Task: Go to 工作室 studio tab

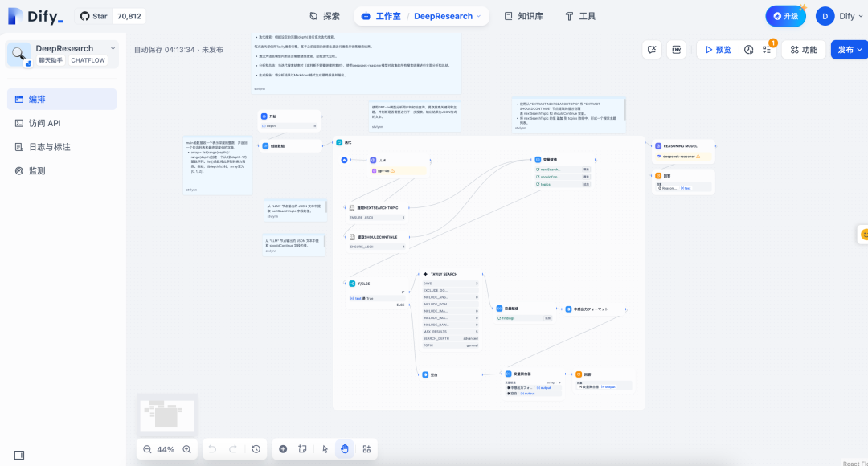Action: pos(381,16)
